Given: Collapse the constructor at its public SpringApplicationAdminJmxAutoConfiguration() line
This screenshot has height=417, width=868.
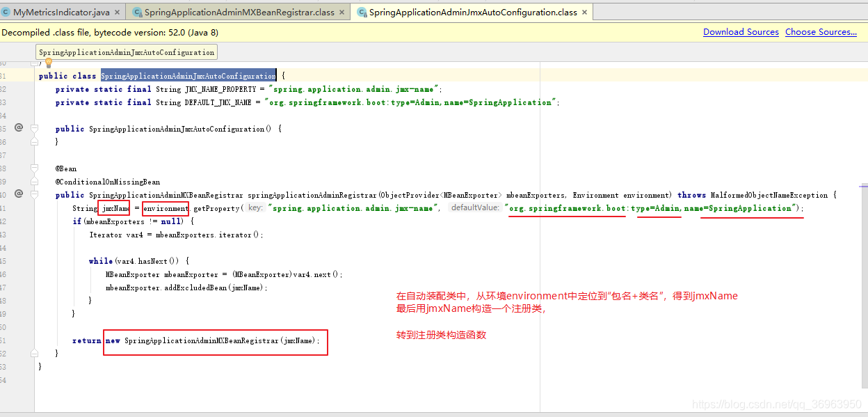Looking at the screenshot, I should 35,129.
